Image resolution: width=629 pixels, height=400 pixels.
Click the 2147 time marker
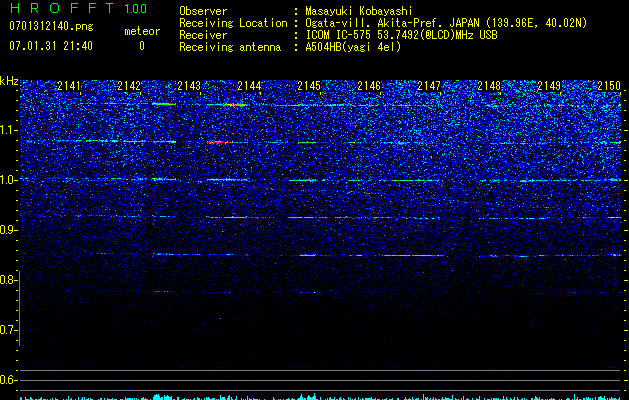coord(429,85)
